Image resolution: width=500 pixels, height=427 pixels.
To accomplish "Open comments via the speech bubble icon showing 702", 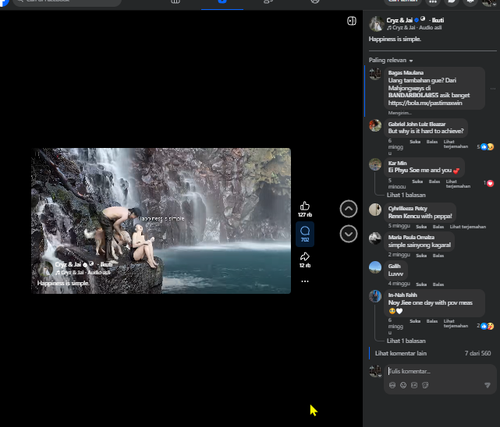I will (305, 234).
